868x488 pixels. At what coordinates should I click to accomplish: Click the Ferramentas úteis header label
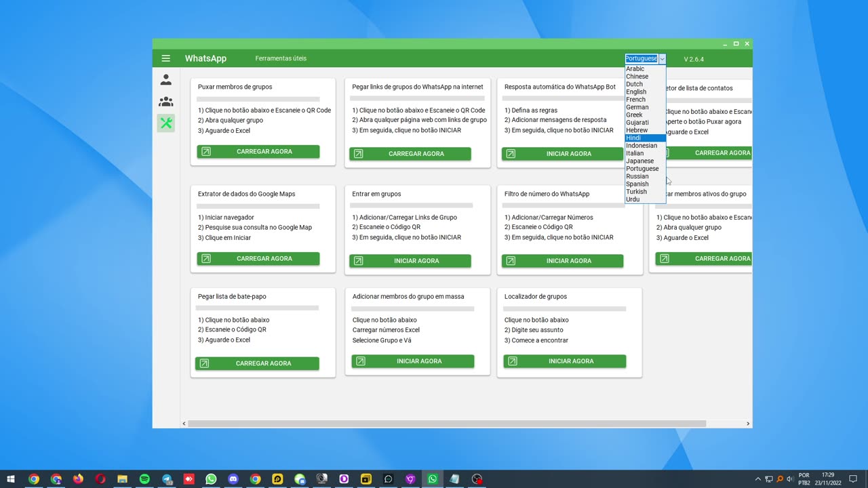point(281,58)
